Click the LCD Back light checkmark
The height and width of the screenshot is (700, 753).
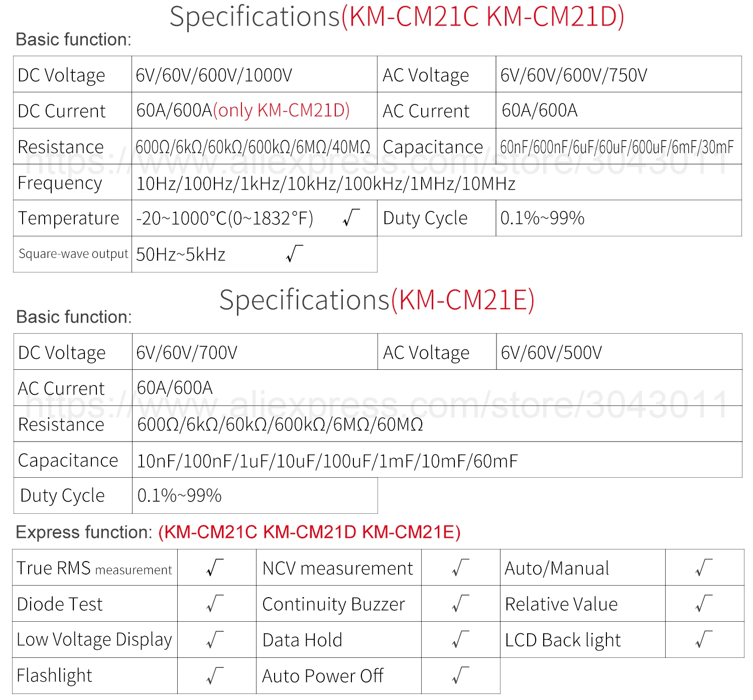[x=704, y=639]
